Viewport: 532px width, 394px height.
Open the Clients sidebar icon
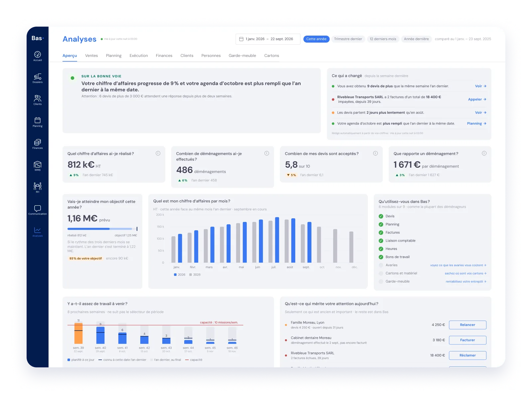click(38, 100)
